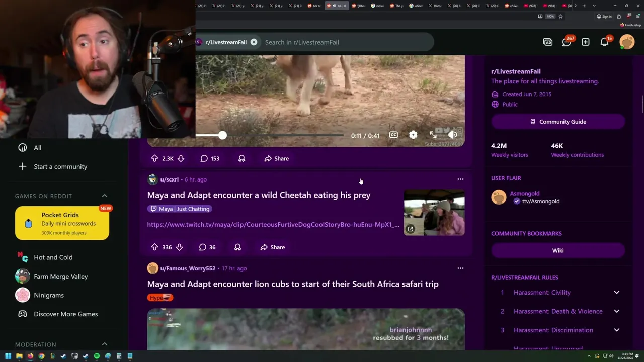Open notifications bell with 15 badge
This screenshot has width=644, height=362.
pyautogui.click(x=604, y=42)
